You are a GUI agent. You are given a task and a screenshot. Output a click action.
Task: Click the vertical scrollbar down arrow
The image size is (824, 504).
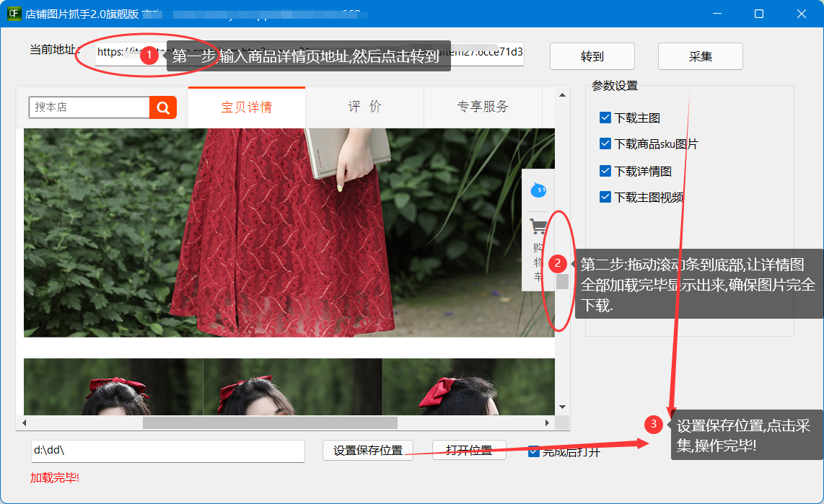tap(562, 407)
